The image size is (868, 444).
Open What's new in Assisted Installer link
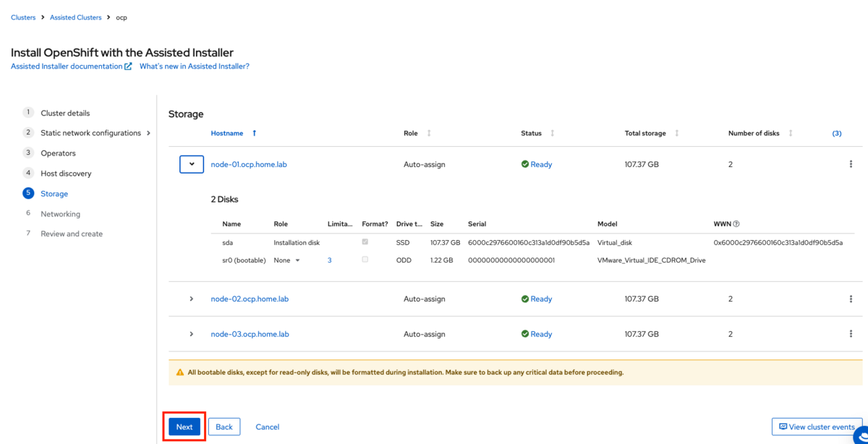(195, 66)
